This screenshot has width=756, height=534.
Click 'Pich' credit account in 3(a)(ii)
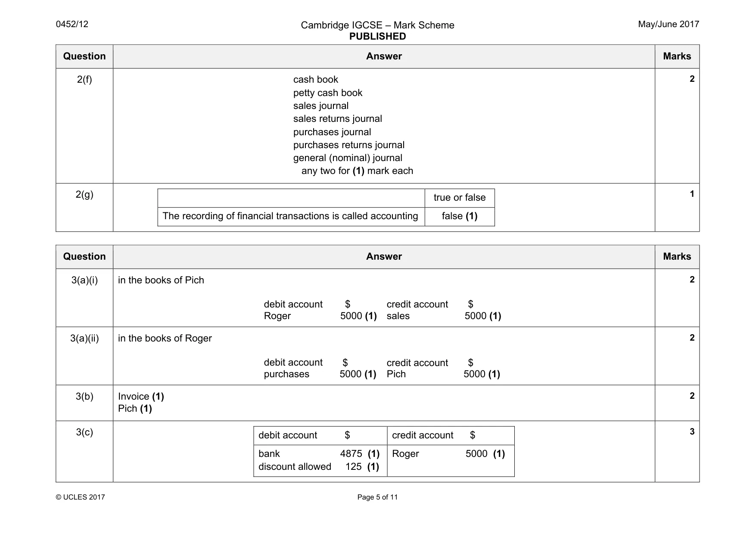[x=396, y=374]
